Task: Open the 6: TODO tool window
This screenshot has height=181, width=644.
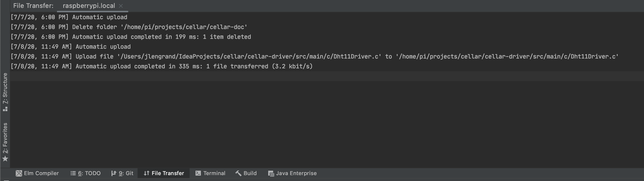Action: point(85,173)
